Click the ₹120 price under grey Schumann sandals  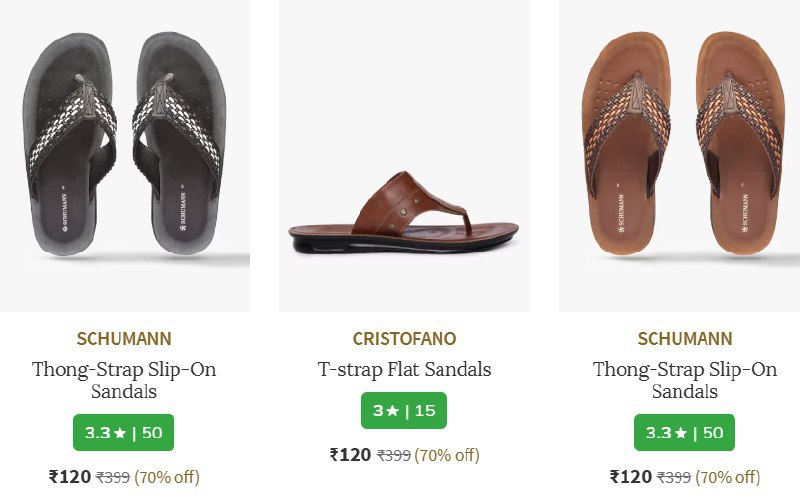[x=70, y=477]
